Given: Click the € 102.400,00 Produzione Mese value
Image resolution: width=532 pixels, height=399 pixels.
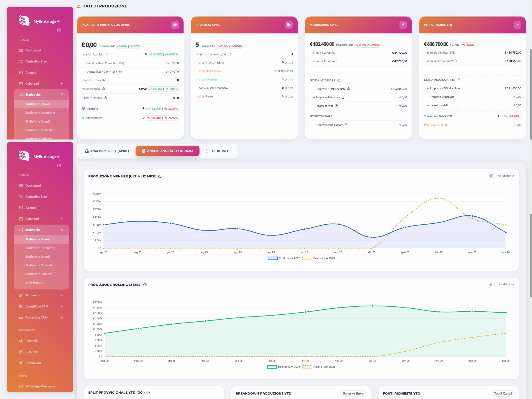Looking at the screenshot, I should coord(322,44).
